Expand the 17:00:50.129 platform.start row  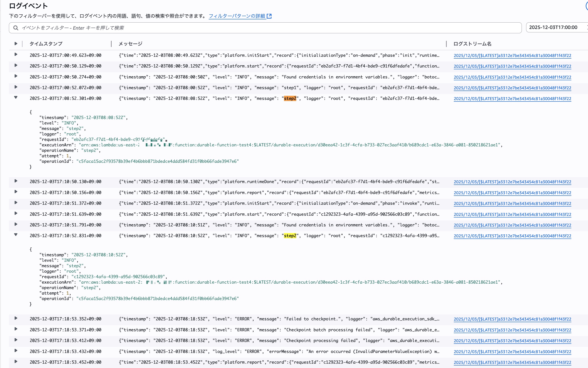(16, 65)
